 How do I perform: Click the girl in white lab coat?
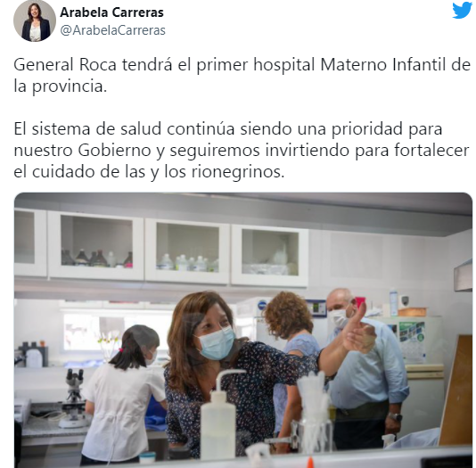[x=123, y=395]
